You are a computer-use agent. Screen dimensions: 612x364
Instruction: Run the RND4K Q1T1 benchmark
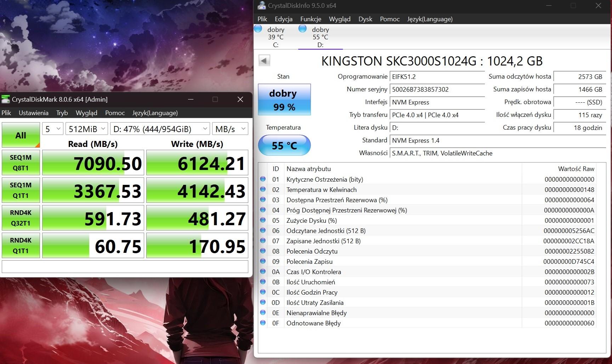(x=21, y=245)
